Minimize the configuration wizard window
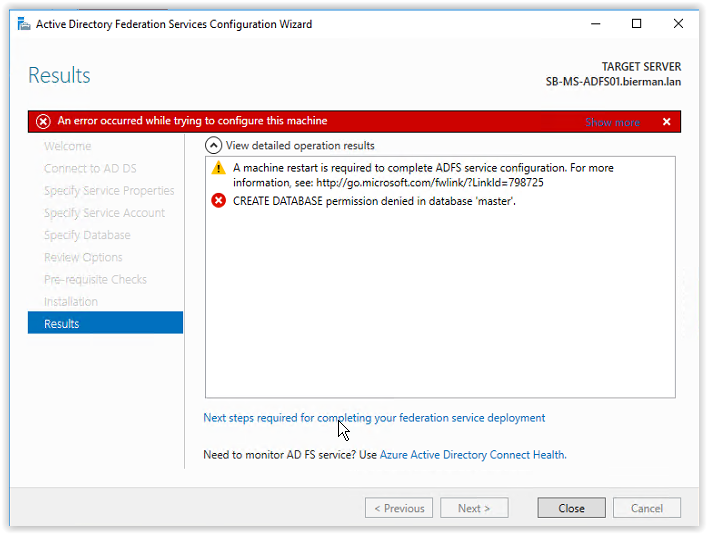 click(596, 23)
